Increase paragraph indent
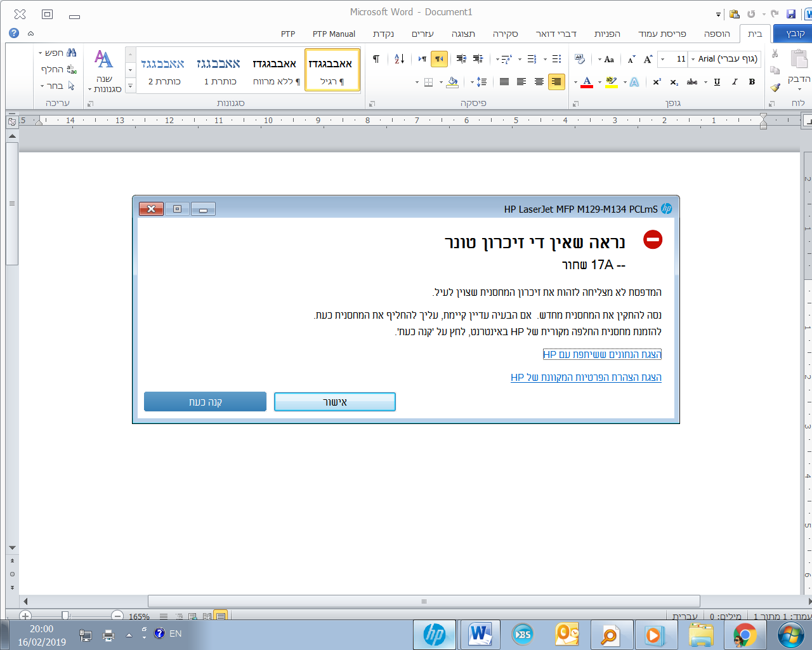This screenshot has width=812, height=650. tap(461, 59)
